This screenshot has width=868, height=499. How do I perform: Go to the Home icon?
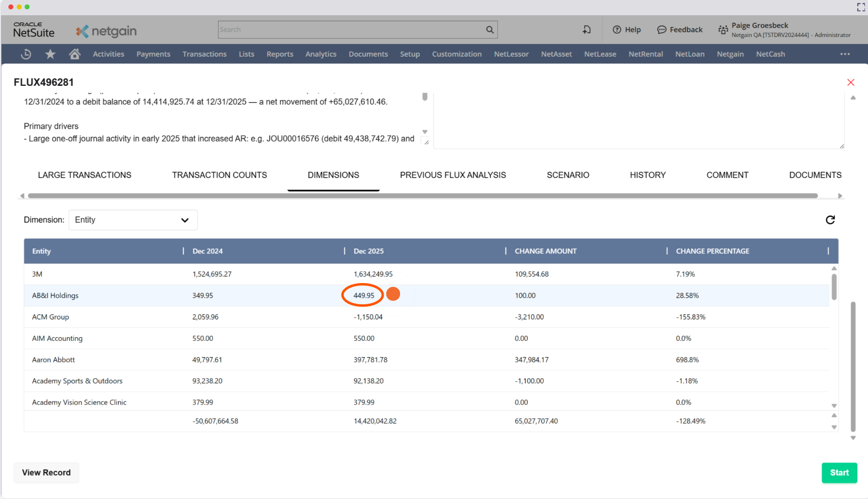(74, 54)
